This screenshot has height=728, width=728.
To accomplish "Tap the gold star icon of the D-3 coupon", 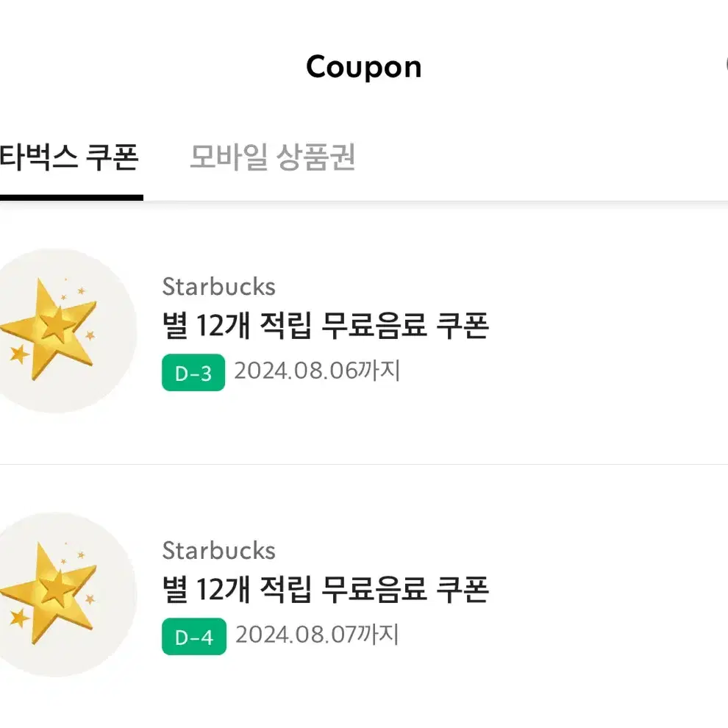I will (49, 330).
